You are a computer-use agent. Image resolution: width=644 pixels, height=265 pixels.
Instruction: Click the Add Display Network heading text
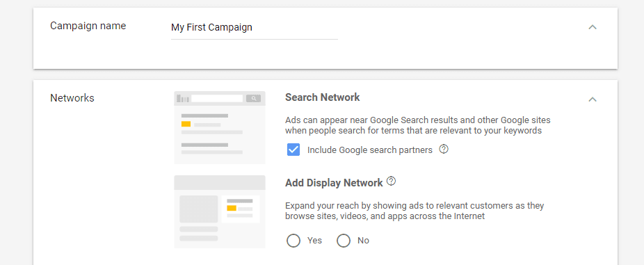[334, 182]
